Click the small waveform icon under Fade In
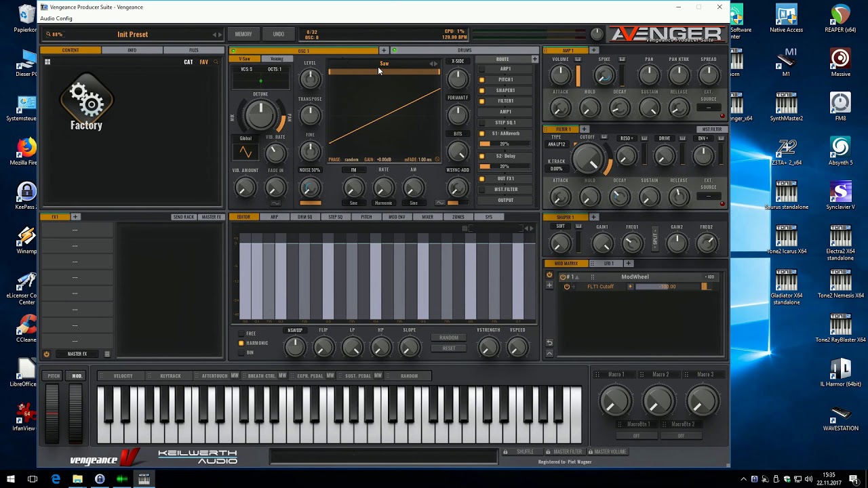This screenshot has width=868, height=488. pos(275,203)
